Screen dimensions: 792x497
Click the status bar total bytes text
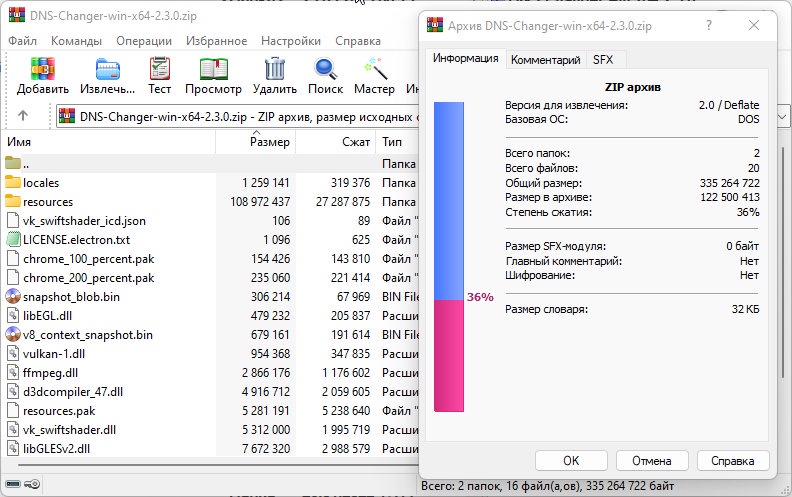click(x=548, y=486)
